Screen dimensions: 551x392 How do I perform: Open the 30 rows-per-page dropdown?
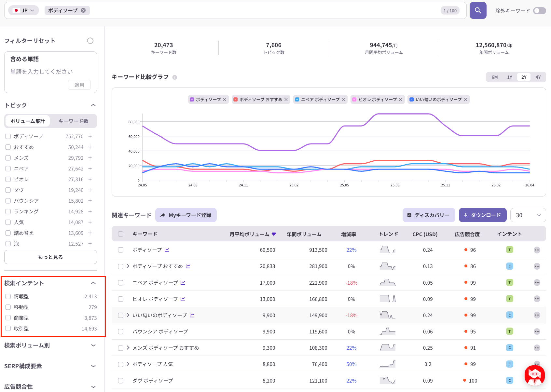coord(528,215)
